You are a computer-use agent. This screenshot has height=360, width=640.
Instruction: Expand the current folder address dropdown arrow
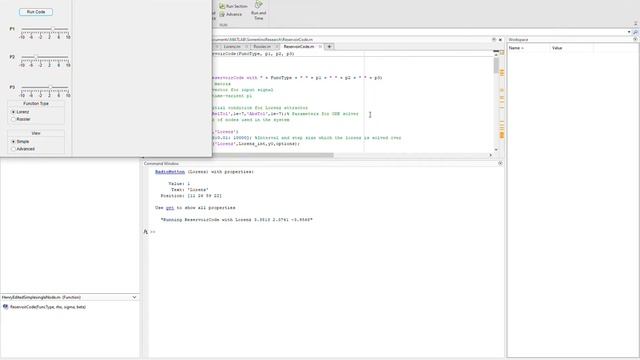(x=629, y=32)
